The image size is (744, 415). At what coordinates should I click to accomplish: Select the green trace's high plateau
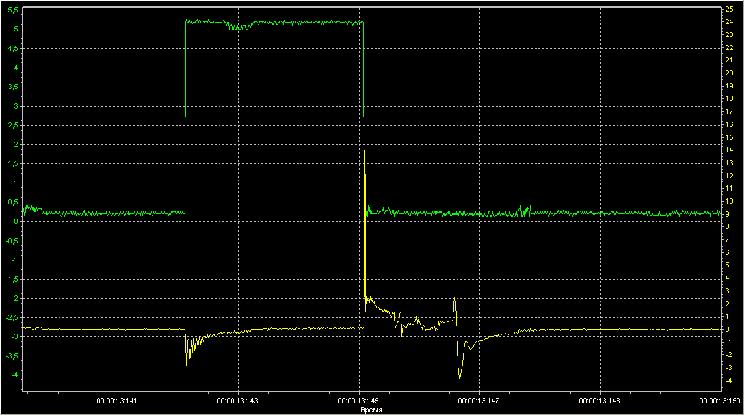(274, 23)
